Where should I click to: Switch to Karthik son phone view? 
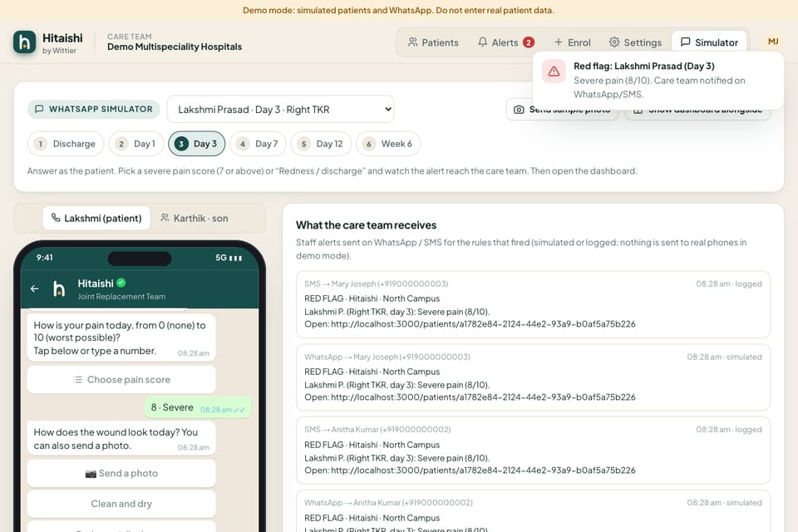(194, 219)
